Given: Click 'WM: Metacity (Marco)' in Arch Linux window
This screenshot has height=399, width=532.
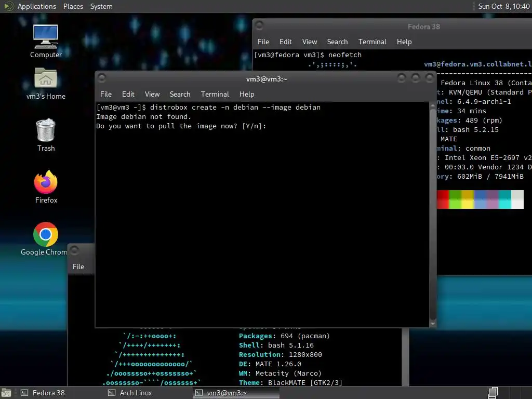Looking at the screenshot, I should pyautogui.click(x=280, y=373).
